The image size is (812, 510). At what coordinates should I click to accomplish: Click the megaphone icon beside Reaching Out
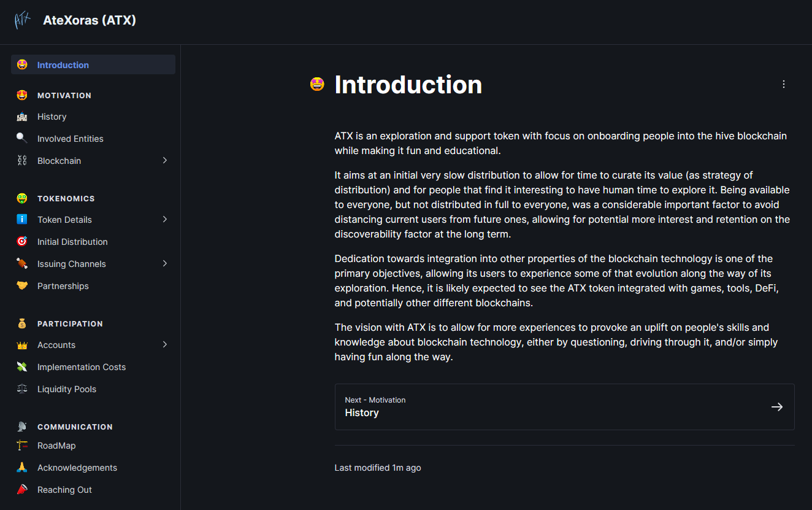(22, 490)
